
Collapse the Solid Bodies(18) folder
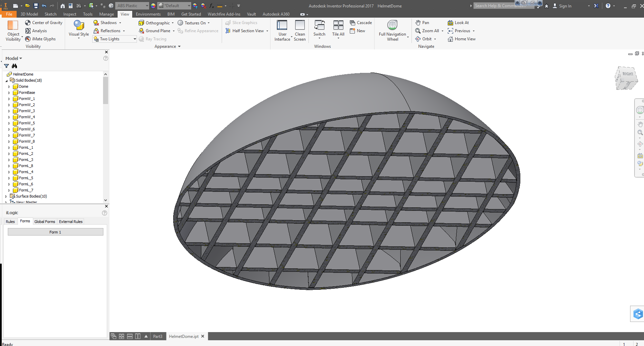[x=6, y=81]
